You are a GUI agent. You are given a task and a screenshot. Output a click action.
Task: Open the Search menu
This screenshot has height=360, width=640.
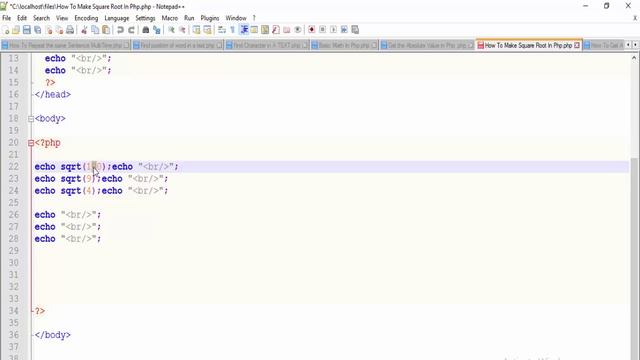[x=41, y=18]
